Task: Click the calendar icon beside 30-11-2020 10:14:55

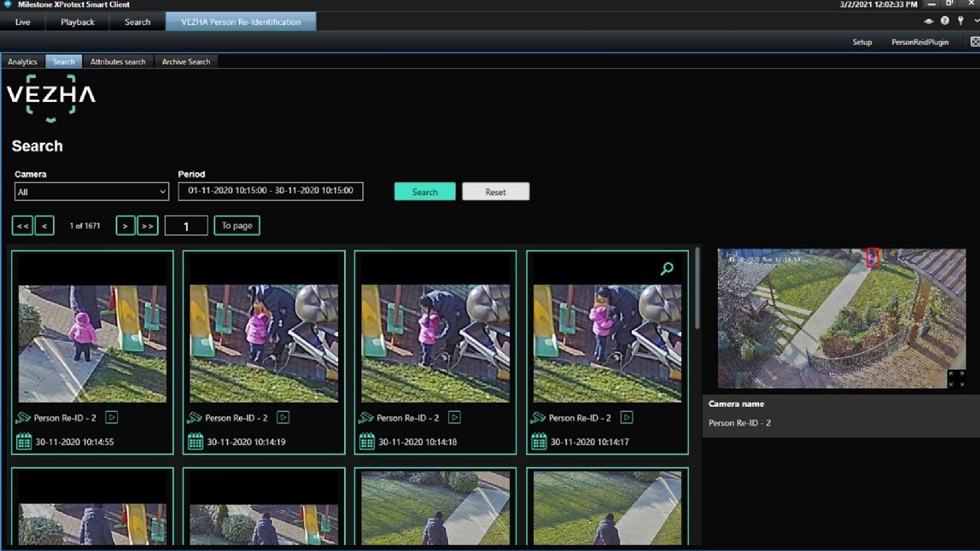Action: click(x=23, y=441)
